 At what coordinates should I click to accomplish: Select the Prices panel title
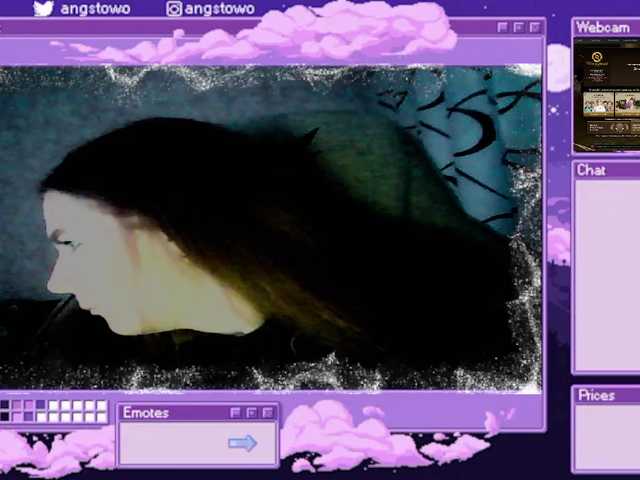596,395
